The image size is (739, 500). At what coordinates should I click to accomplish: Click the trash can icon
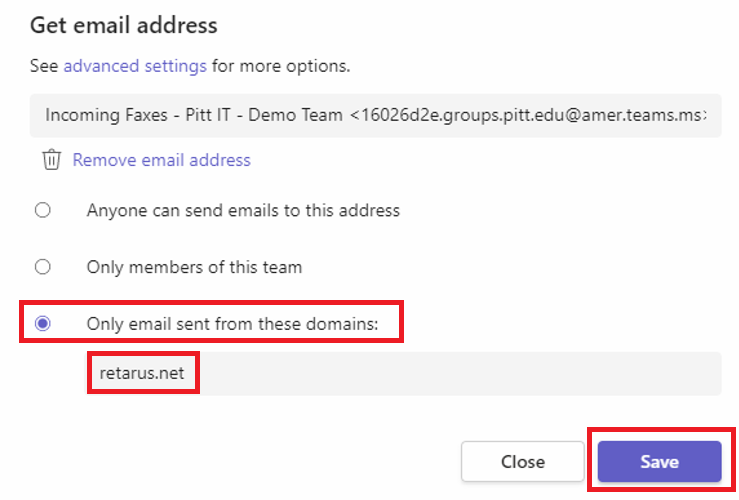[51, 160]
